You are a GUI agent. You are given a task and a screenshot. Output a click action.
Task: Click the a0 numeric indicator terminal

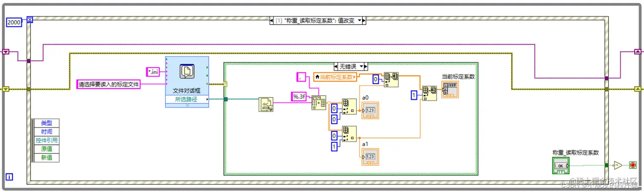(x=370, y=111)
